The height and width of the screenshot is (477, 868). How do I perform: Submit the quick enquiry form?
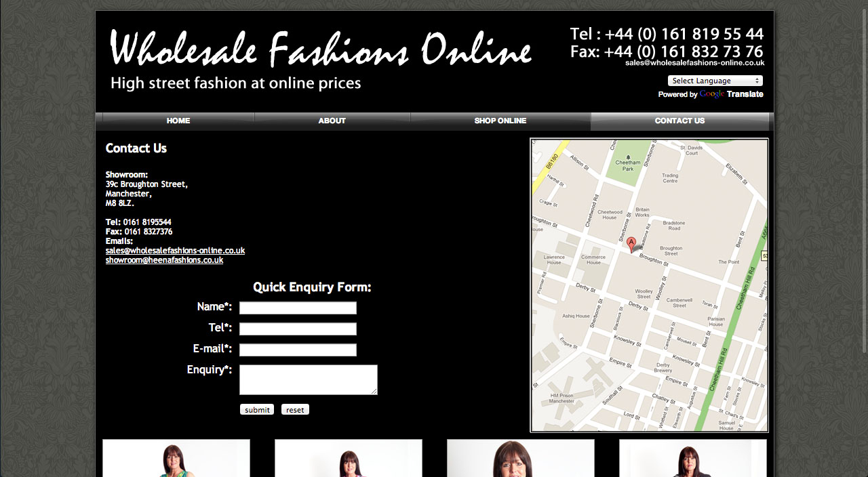[257, 409]
